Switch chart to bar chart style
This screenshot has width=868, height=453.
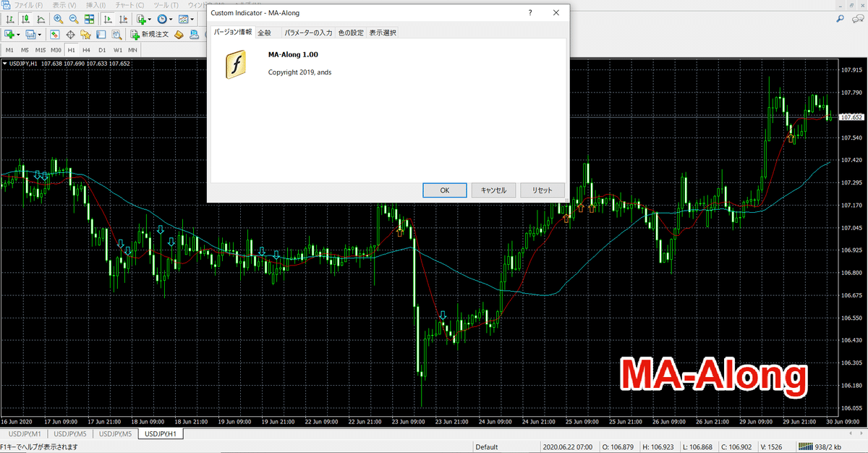10,19
